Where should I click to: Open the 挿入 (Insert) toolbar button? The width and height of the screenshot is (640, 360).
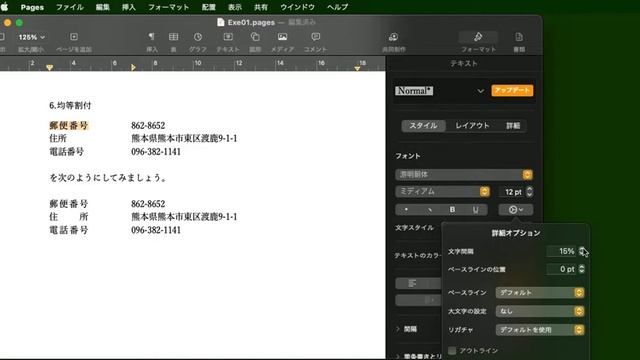point(151,37)
